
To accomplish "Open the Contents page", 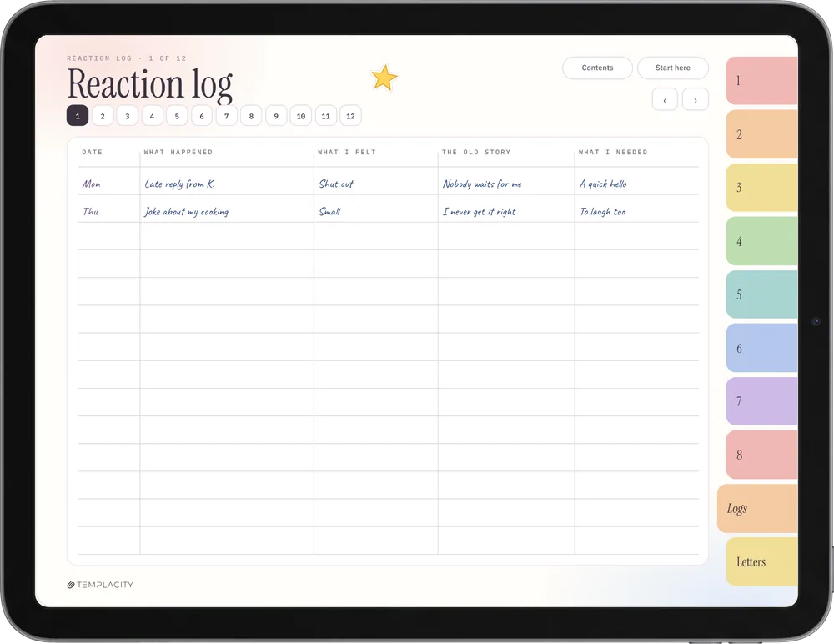I will (597, 68).
